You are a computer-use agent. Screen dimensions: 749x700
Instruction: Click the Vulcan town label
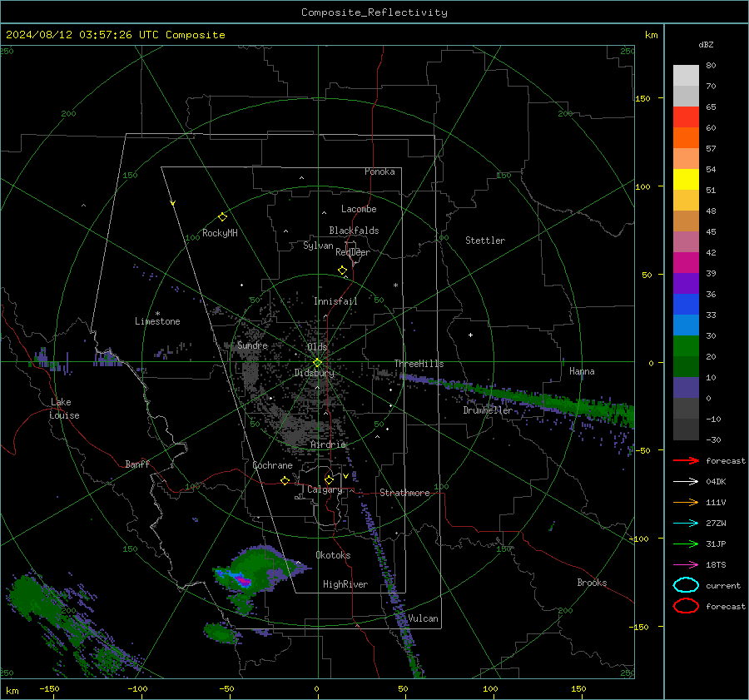[x=424, y=618]
